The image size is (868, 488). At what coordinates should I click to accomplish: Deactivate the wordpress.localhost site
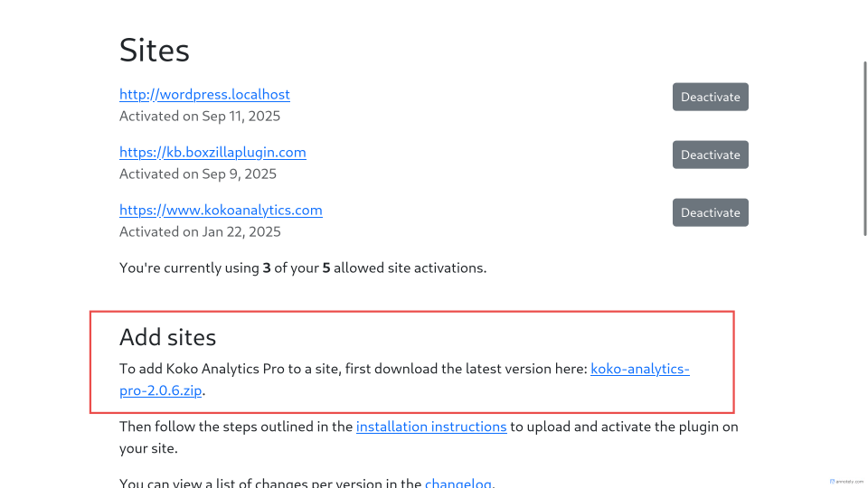coord(710,97)
